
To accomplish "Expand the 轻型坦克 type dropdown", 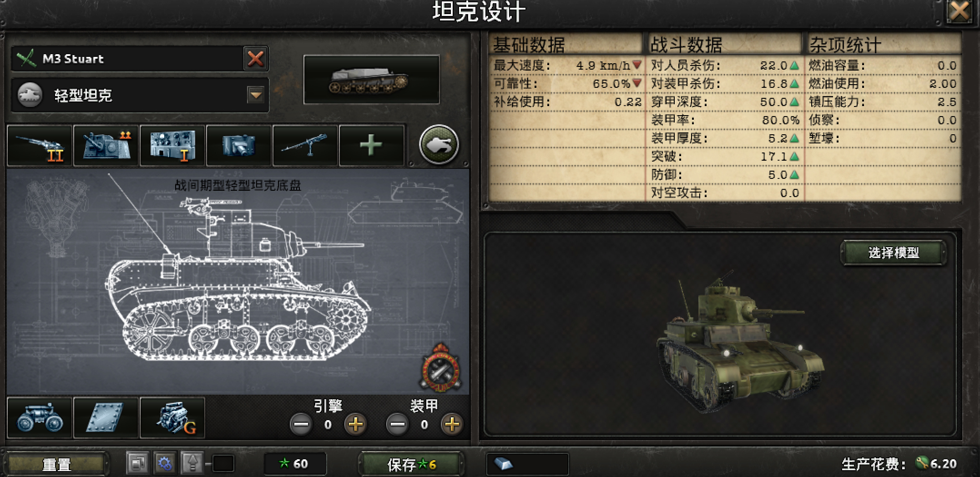I will 255,95.
